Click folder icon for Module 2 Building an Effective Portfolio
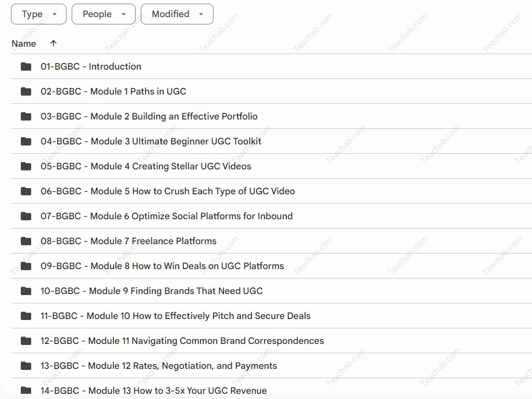This screenshot has height=399, width=532. click(26, 116)
